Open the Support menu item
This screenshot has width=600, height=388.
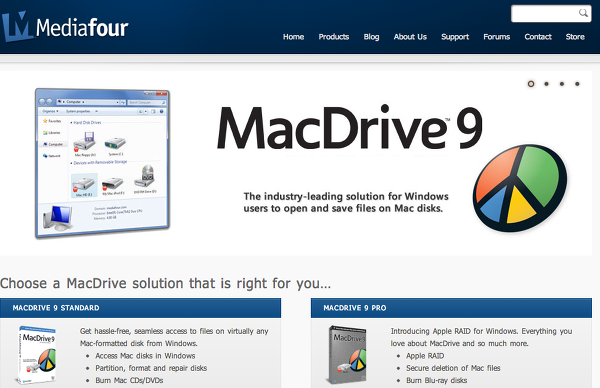pyautogui.click(x=455, y=37)
